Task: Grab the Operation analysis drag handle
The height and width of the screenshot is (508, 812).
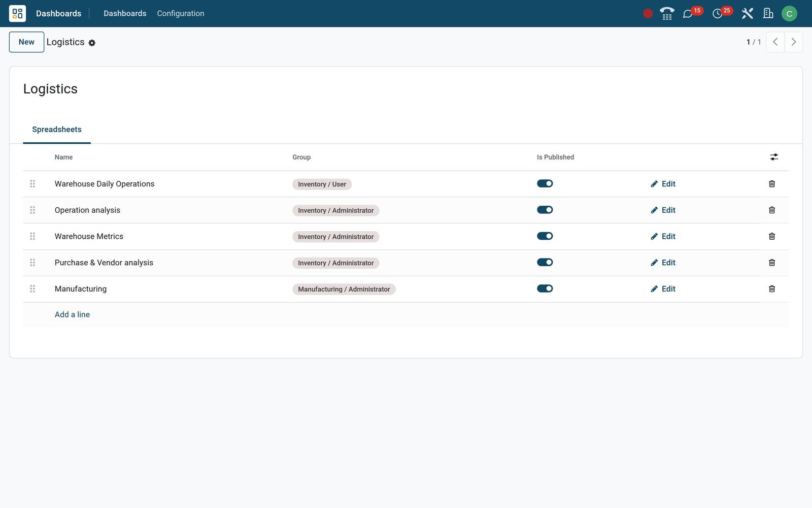Action: (x=32, y=210)
